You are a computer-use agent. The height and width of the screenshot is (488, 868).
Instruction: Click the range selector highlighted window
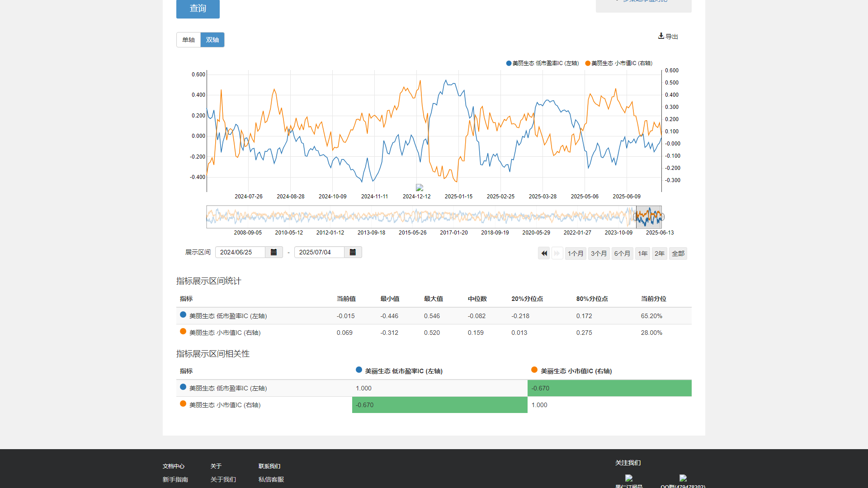(649, 217)
